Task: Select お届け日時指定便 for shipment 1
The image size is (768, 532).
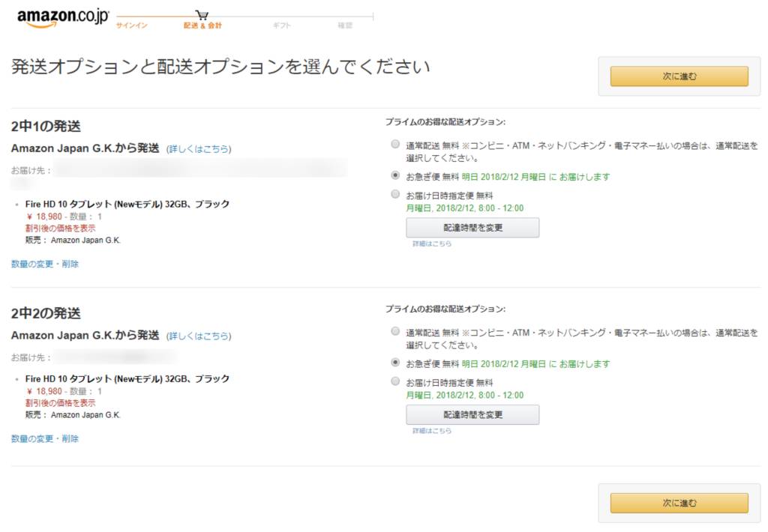Action: [x=395, y=194]
